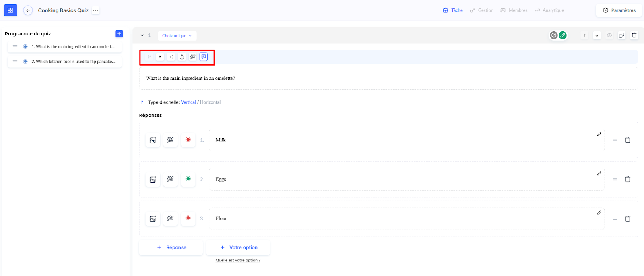Move question down with the arrow icon

coord(597,35)
